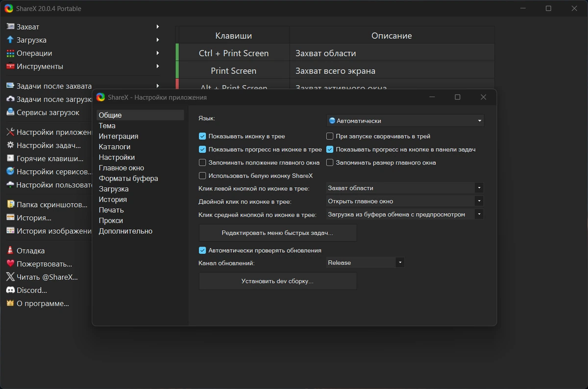Click the X logo next to Читать @ShareX
Screen dimensions: 588x389
coord(10,277)
